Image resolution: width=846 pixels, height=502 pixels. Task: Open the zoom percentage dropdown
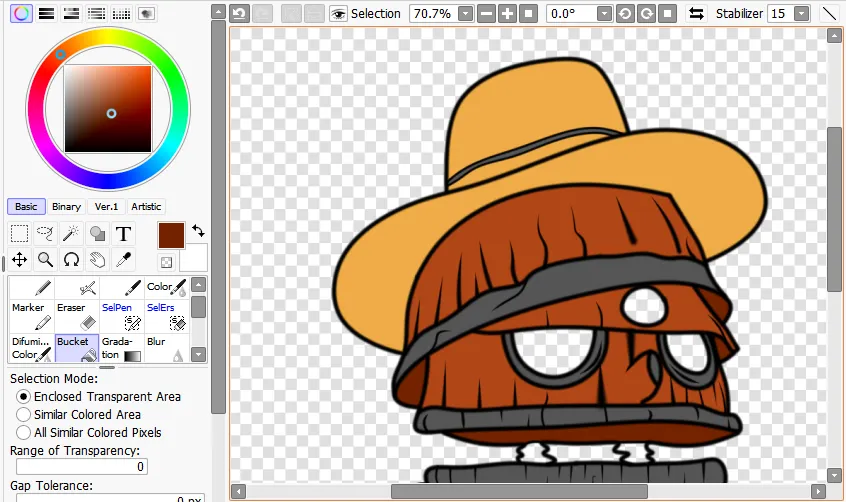point(466,13)
